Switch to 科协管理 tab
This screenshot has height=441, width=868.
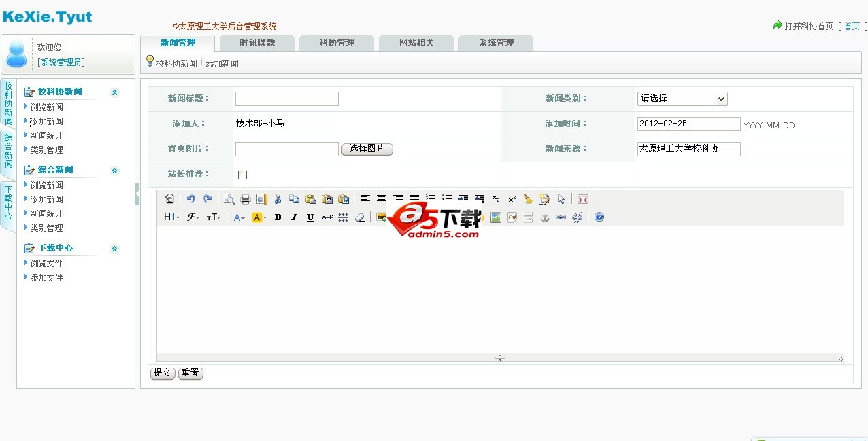click(337, 43)
